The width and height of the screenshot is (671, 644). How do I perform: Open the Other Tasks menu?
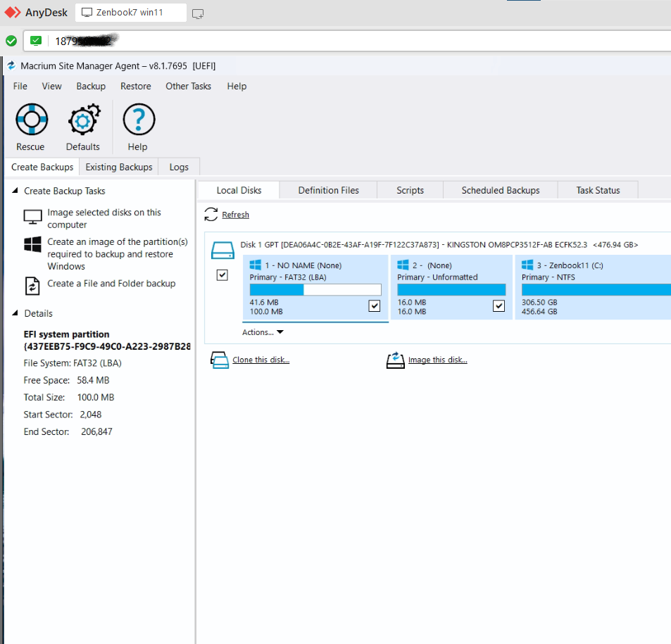188,86
